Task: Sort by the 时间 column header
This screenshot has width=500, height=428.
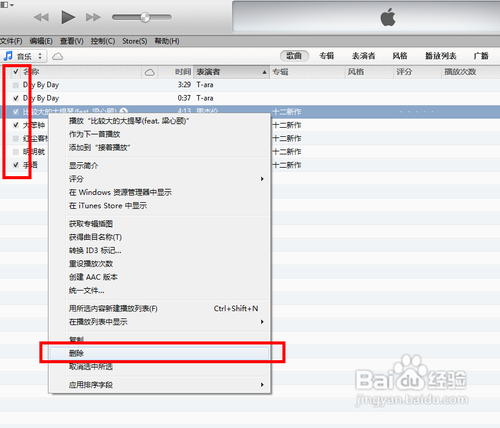Action: 176,72
